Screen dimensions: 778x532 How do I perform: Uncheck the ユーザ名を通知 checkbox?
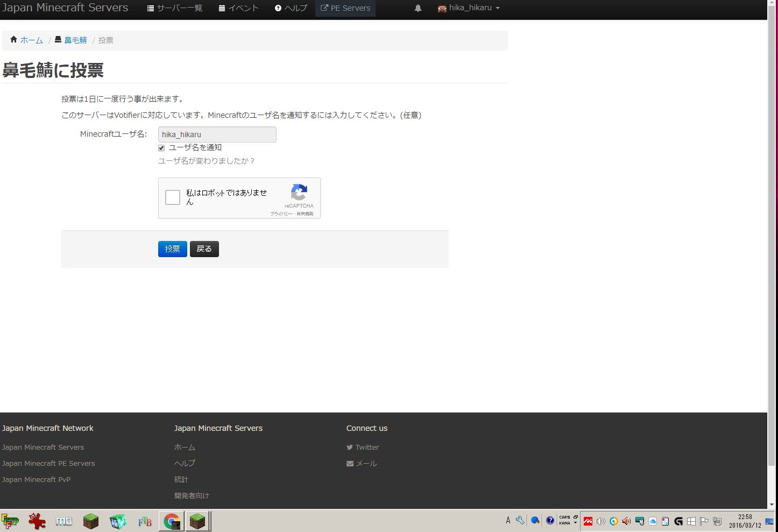161,148
